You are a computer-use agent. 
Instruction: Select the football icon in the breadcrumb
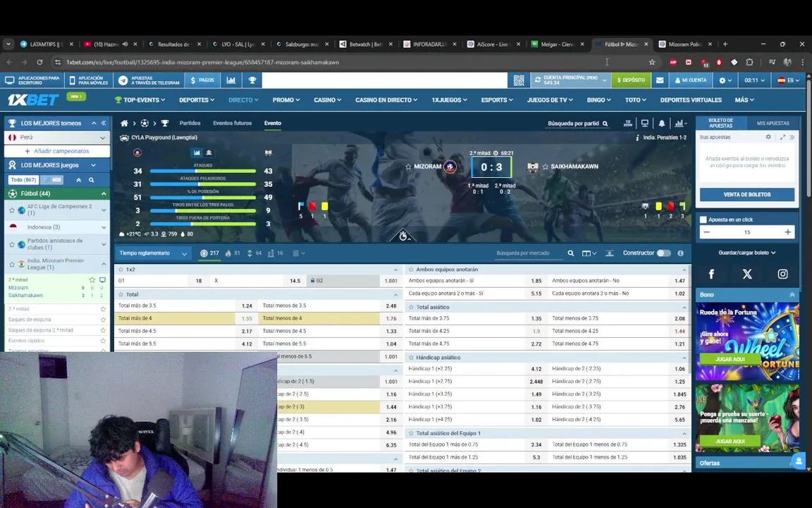point(144,123)
